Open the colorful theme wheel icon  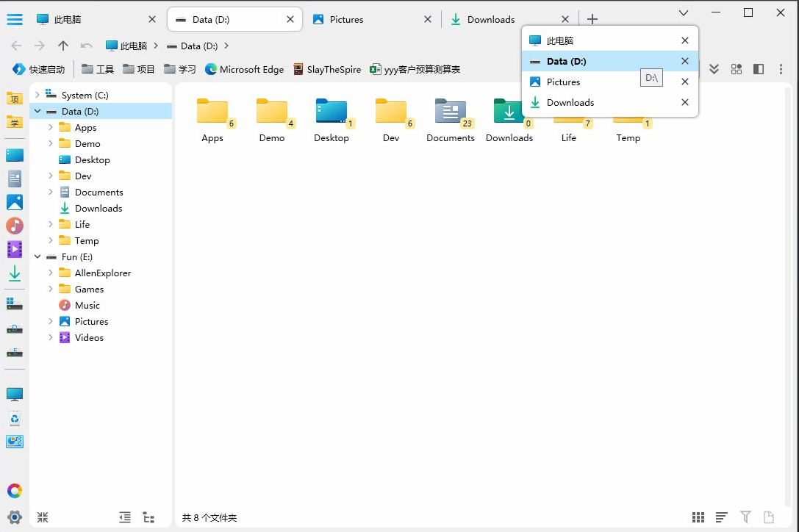click(x=15, y=491)
